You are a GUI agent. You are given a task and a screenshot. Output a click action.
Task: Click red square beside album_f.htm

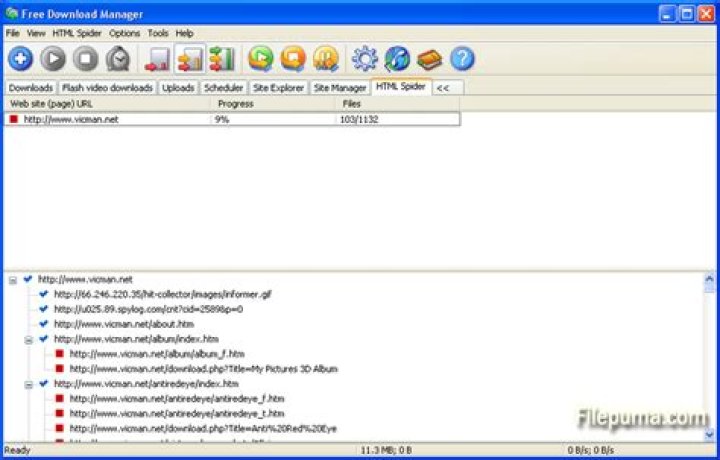tap(59, 353)
